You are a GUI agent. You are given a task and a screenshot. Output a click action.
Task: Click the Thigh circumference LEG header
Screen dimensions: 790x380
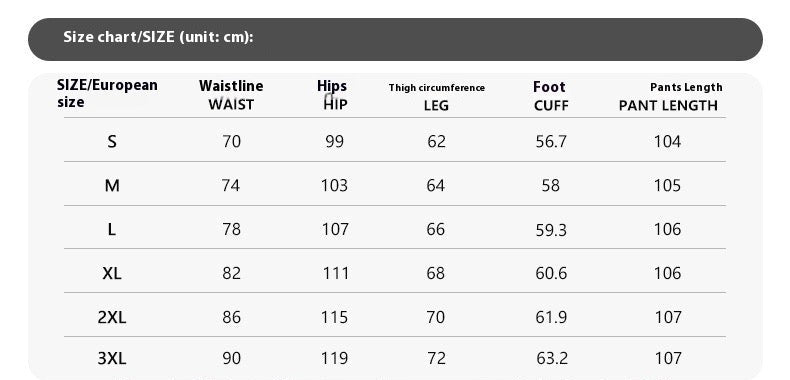coord(437,97)
